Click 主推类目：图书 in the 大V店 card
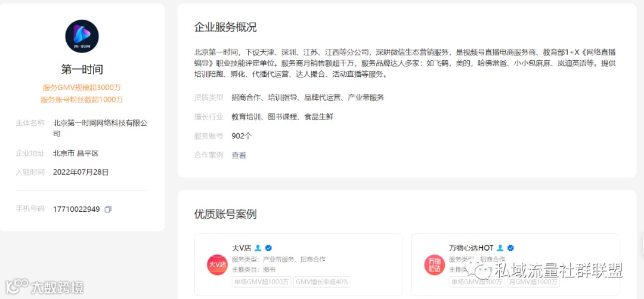The width and height of the screenshot is (644, 299). coord(253,270)
